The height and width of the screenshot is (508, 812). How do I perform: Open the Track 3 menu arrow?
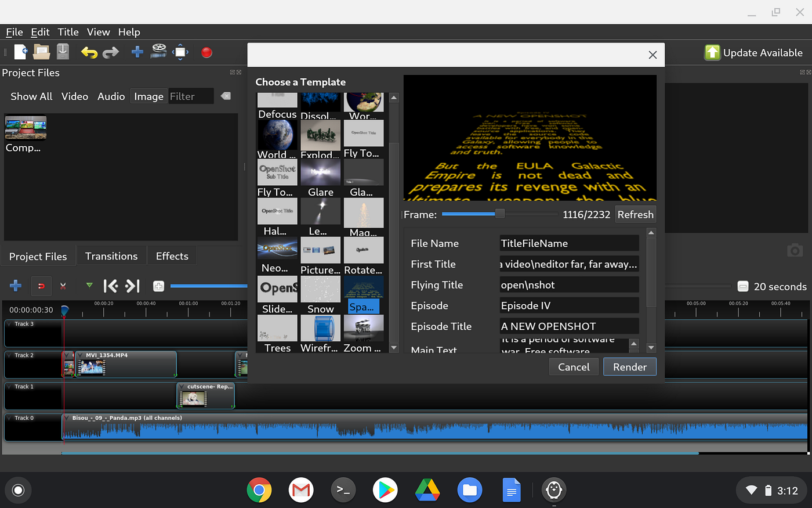coord(10,324)
